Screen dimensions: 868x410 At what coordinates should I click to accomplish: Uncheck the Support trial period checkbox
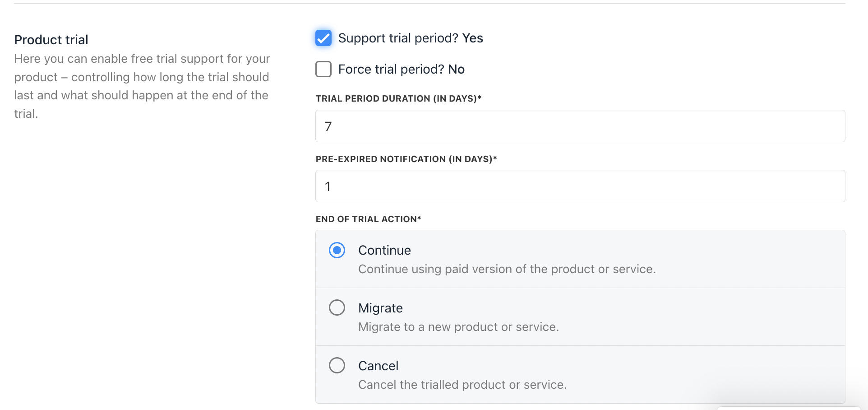tap(323, 38)
